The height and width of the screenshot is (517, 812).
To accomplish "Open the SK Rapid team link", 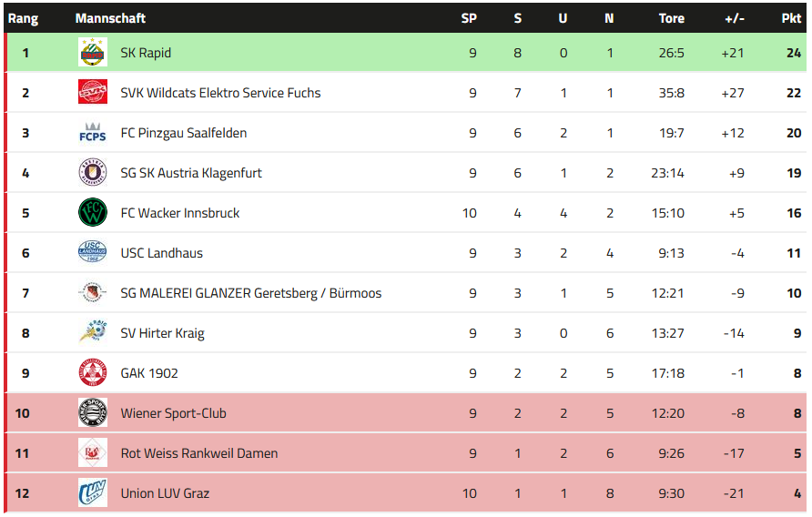I will click(x=146, y=53).
